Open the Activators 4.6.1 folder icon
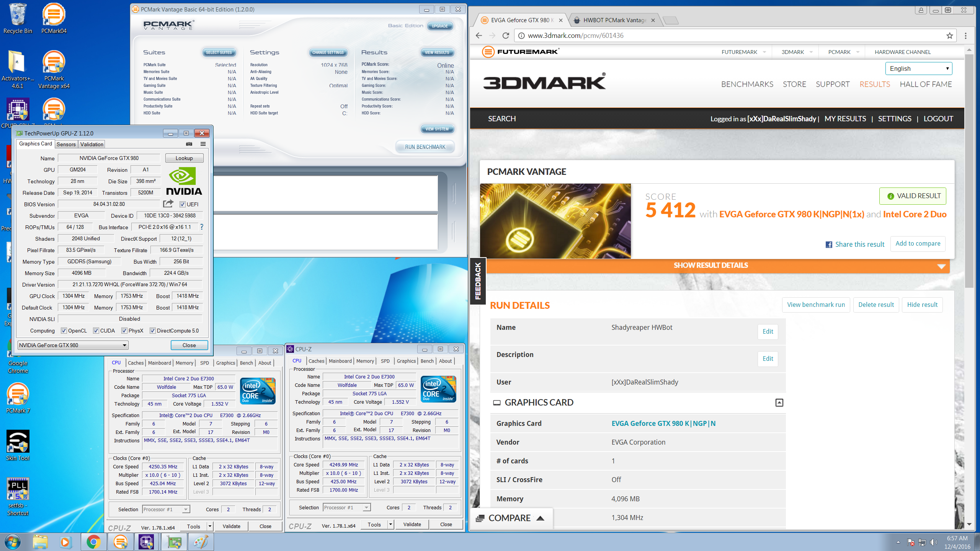 click(18, 70)
